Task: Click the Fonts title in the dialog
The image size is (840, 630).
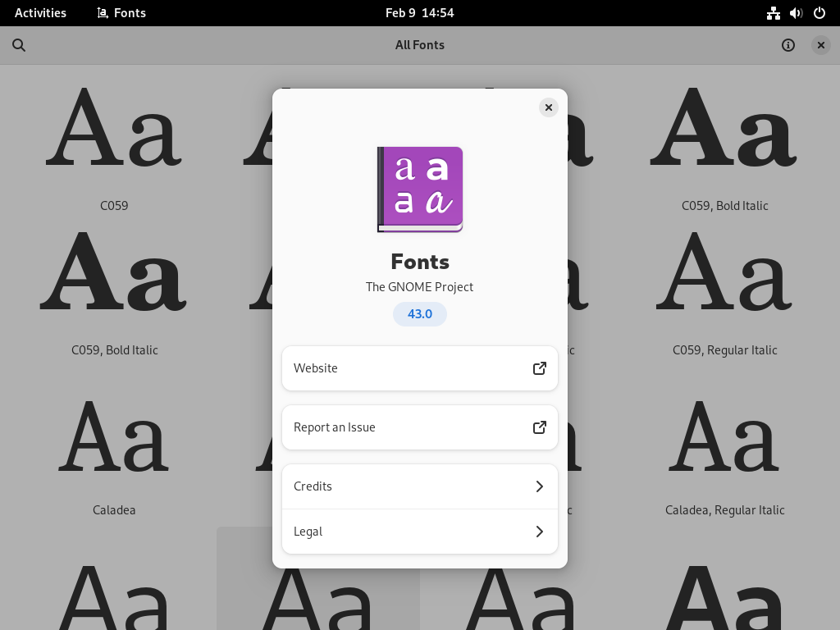Action: tap(420, 262)
